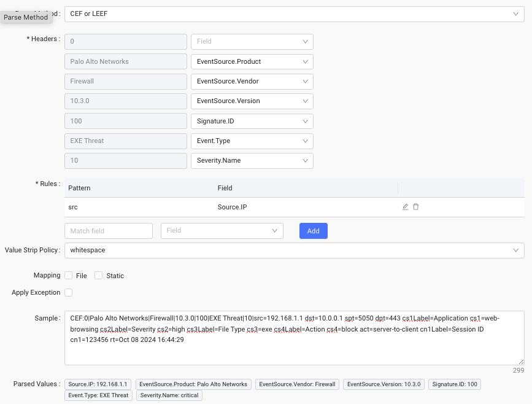532x404 pixels.
Task: Toggle the Apply Exception checkbox
Action: 69,293
